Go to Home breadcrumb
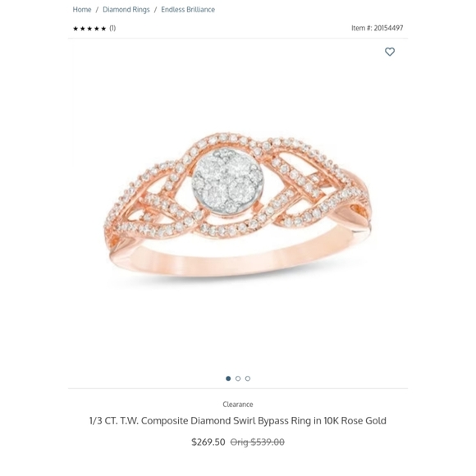The width and height of the screenshot is (476, 476). pos(82,9)
